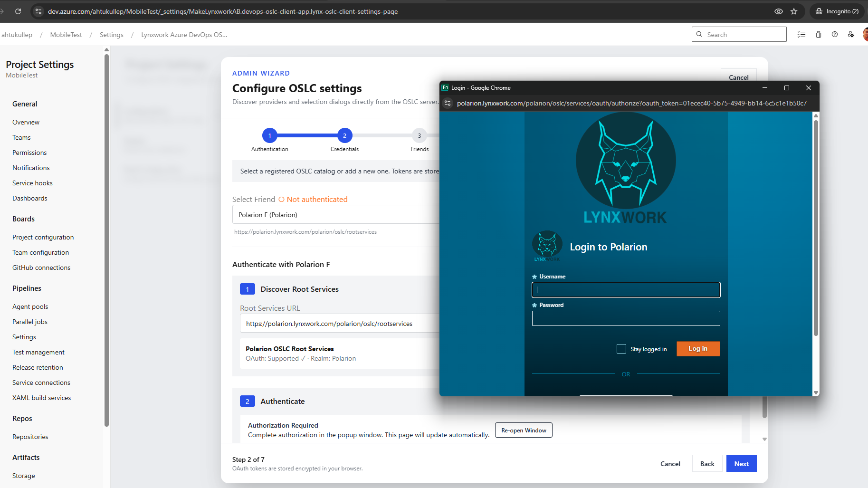
Task: Open the work items list icon in header
Action: tap(801, 34)
